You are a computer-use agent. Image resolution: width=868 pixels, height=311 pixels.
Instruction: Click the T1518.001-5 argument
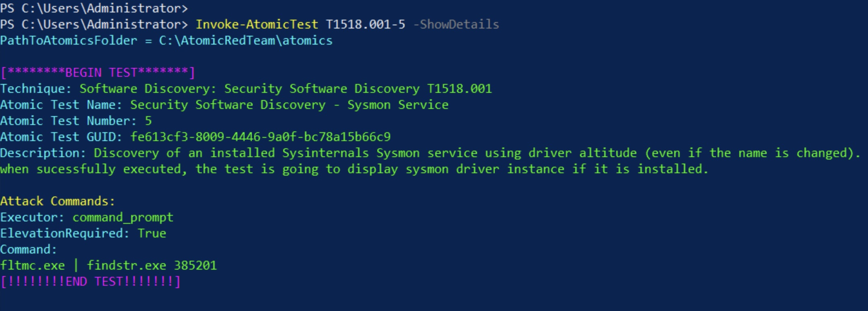[365, 25]
